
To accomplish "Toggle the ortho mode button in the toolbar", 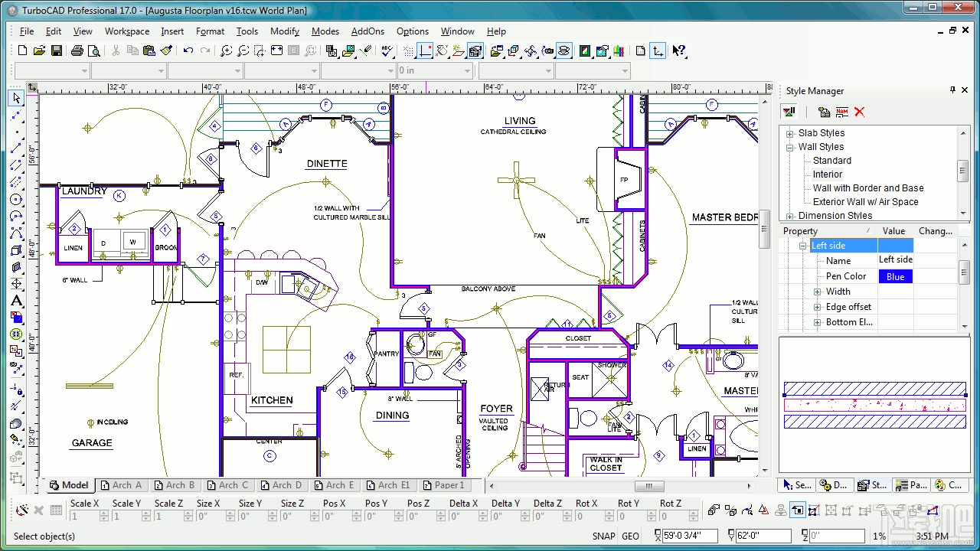I will point(426,51).
